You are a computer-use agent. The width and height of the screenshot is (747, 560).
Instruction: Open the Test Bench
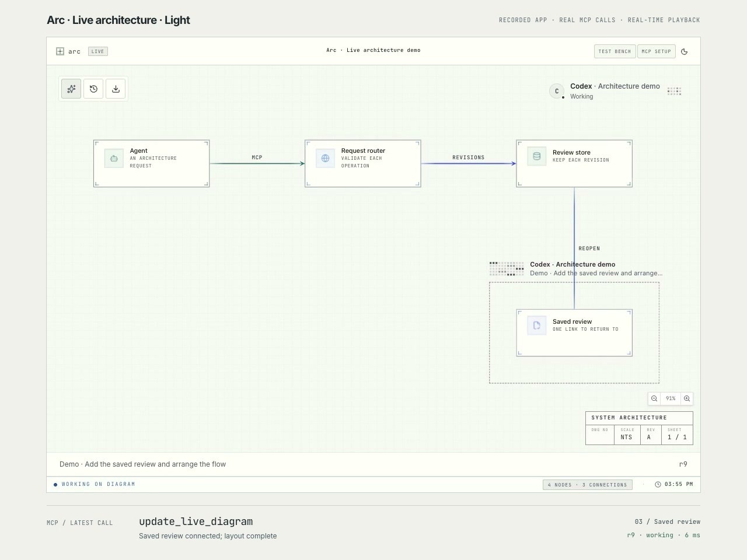coord(615,51)
